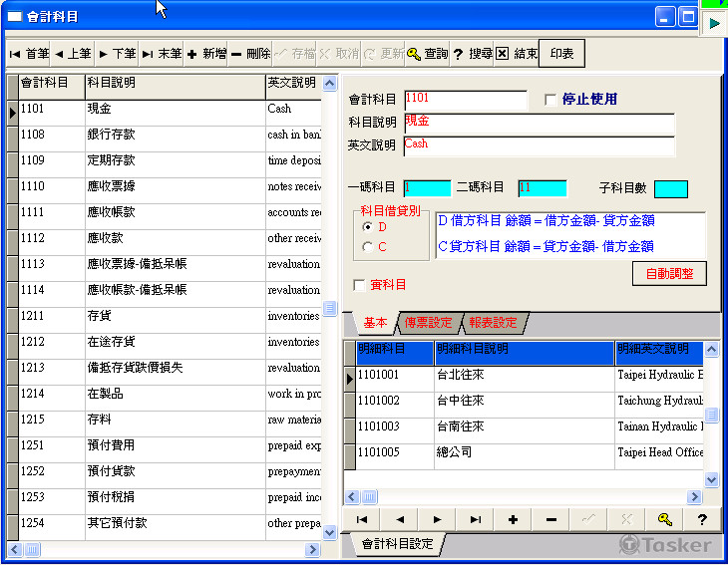
Task: Click minus icon in detail grid navigator
Action: pos(550,519)
